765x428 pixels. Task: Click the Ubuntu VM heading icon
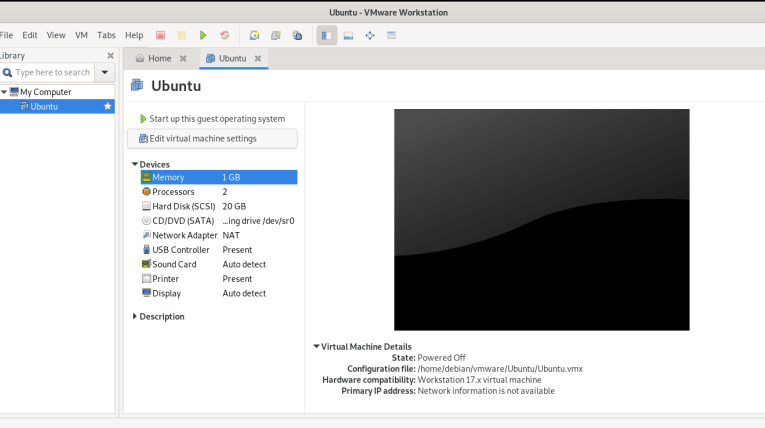click(137, 85)
